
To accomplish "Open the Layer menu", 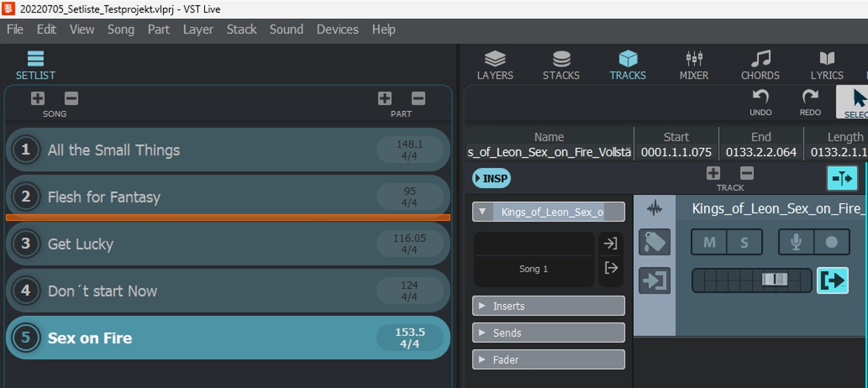I will click(198, 29).
